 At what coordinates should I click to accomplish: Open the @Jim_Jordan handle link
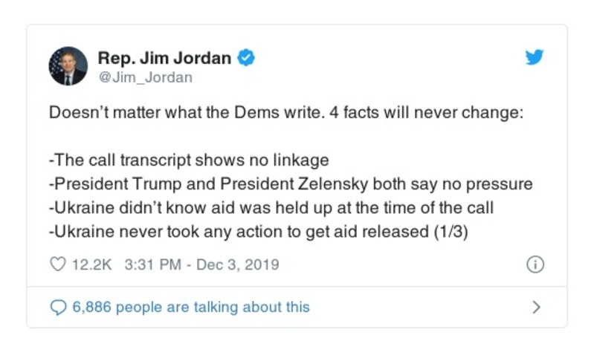coord(145,77)
